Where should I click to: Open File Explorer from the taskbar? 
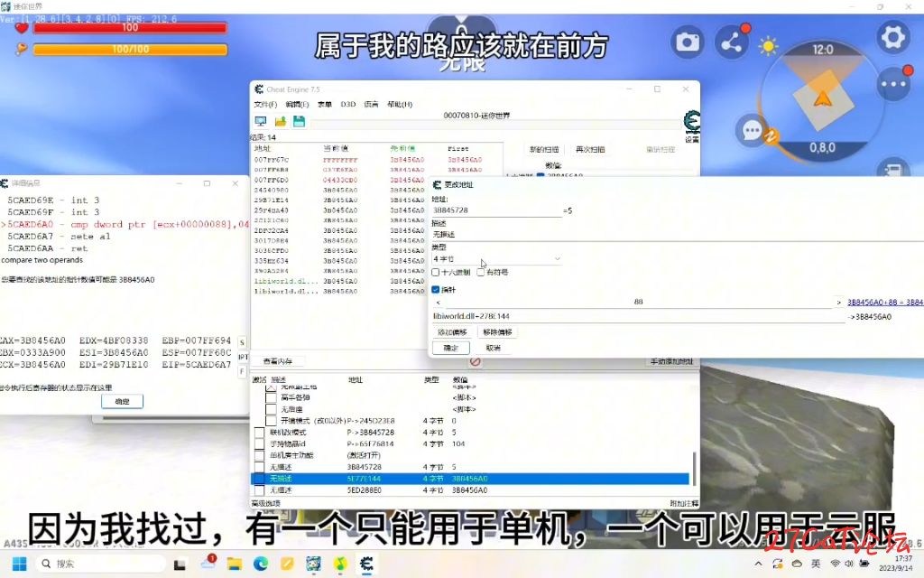235,564
